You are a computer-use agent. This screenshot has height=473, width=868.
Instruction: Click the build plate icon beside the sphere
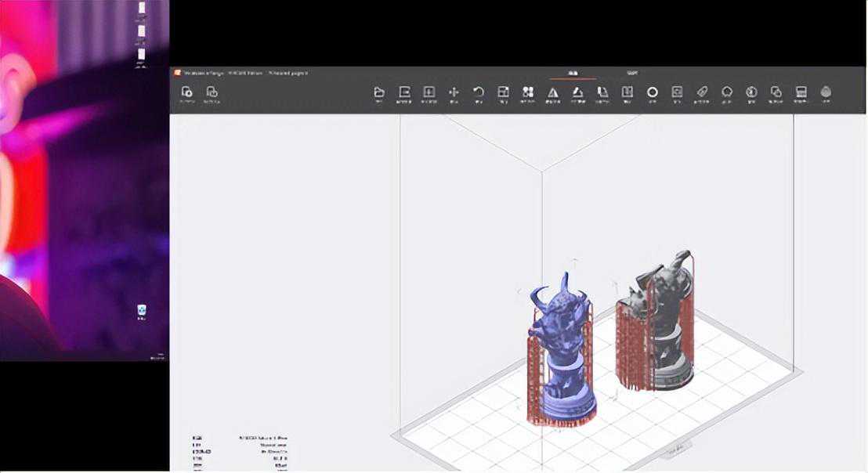click(801, 92)
